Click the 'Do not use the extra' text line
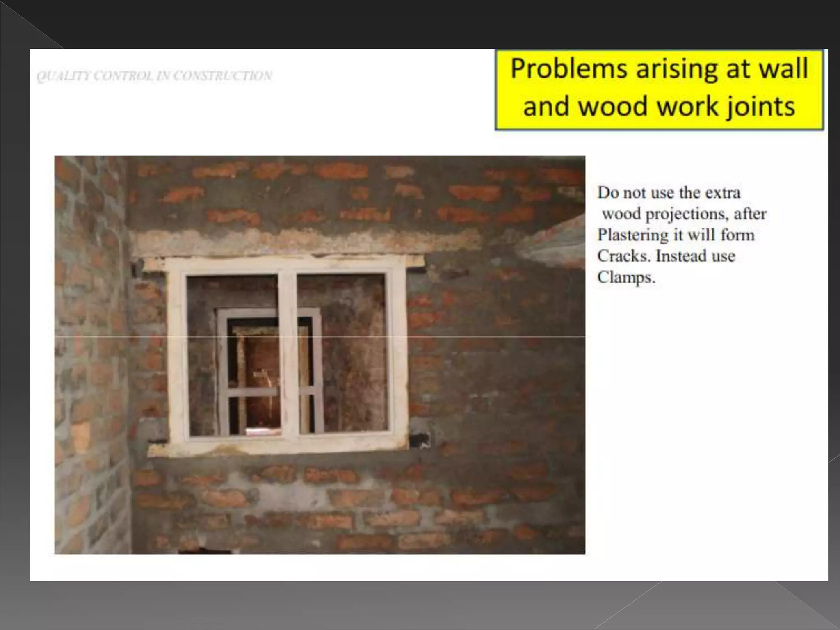 tap(669, 193)
